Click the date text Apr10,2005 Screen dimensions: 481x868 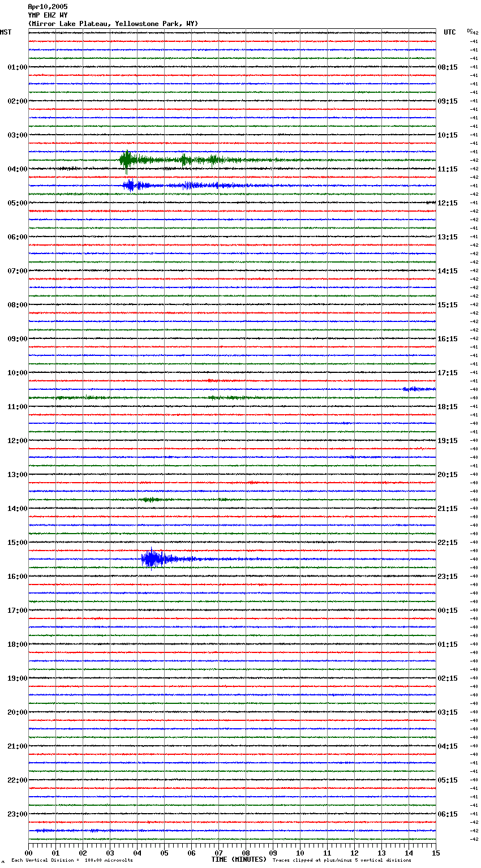[x=48, y=7]
